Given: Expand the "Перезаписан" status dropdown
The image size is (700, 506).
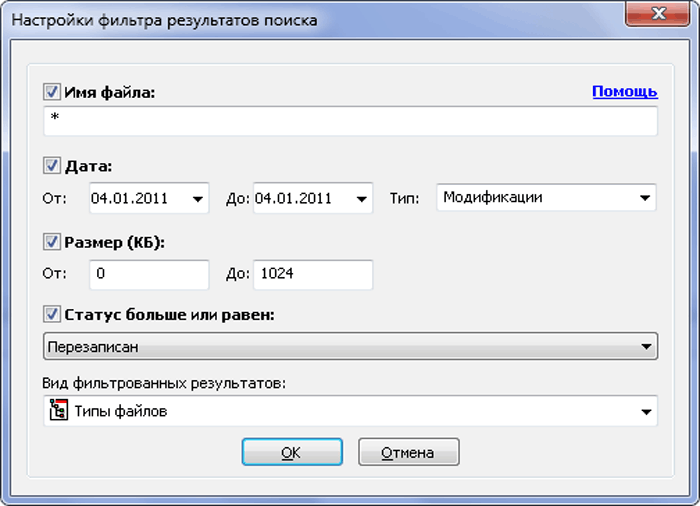Looking at the screenshot, I should click(x=645, y=347).
